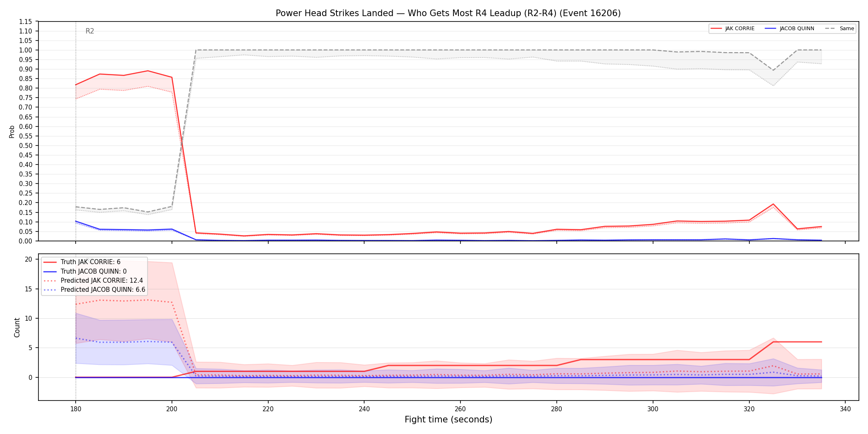This screenshot has height=434, width=868.
Task: Click the Count y-axis label
Action: 17,327
